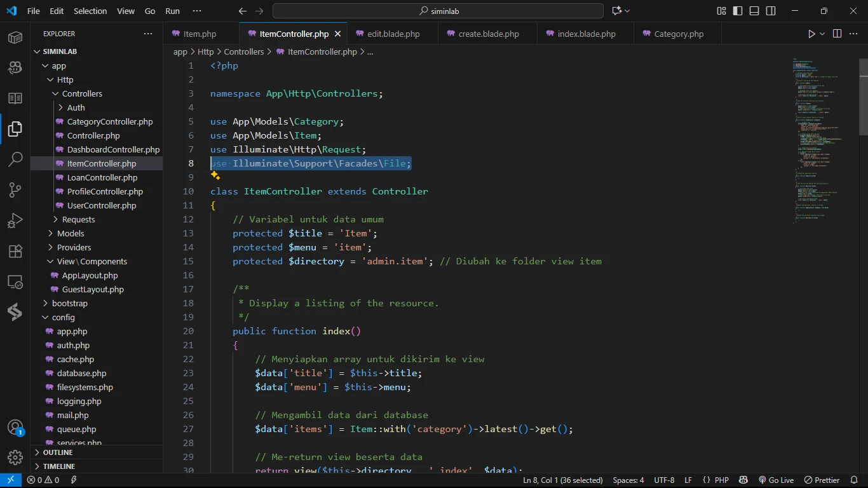Toggle the Primary Side Bar layout button
Viewport: 868px width, 488px height.
738,11
